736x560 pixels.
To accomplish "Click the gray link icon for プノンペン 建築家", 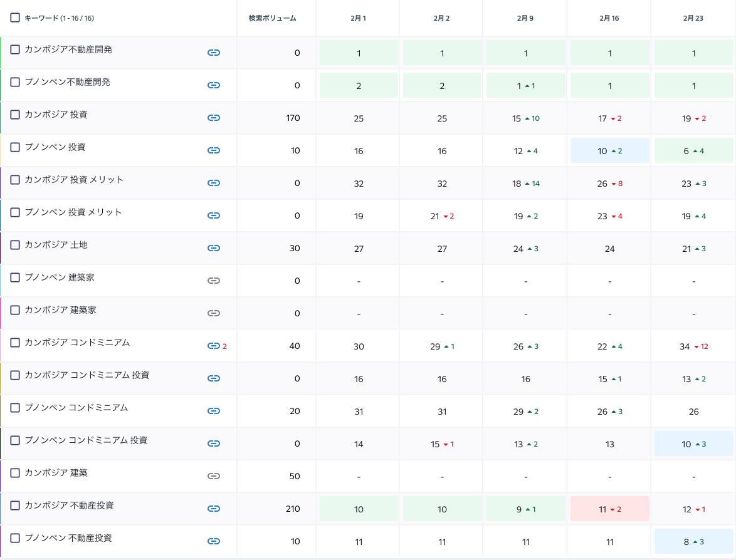I will click(214, 281).
